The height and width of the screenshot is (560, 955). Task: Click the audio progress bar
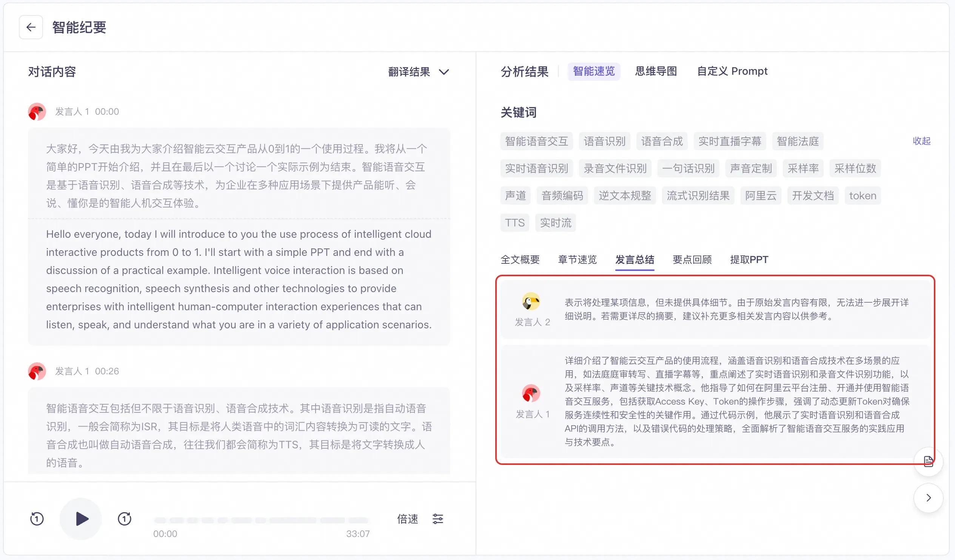[262, 520]
